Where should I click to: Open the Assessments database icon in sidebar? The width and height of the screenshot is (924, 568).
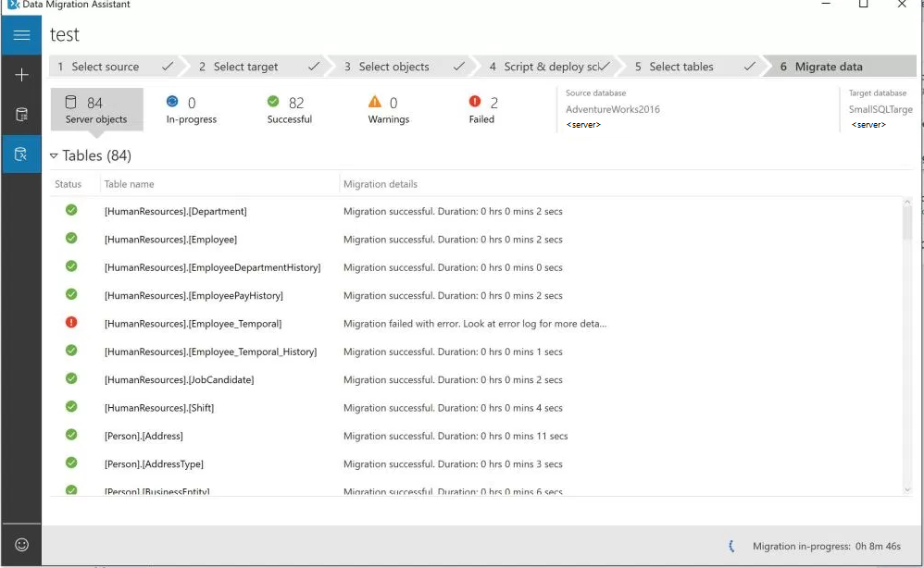point(21,114)
